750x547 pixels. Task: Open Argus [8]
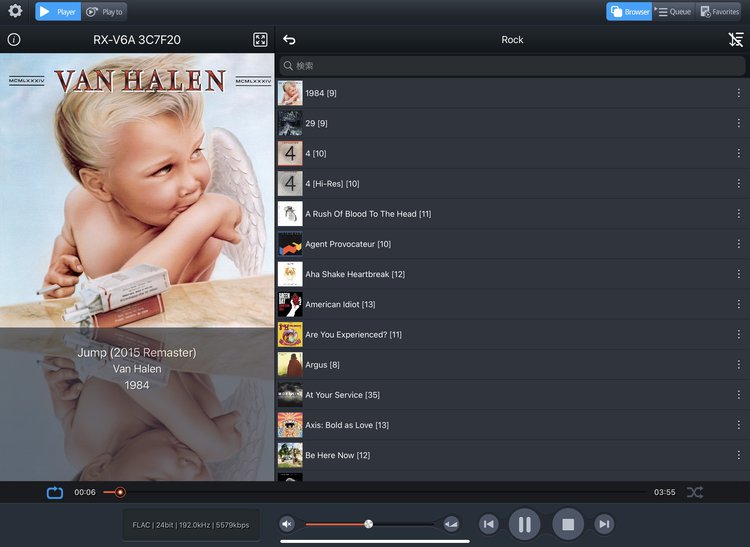pos(512,364)
